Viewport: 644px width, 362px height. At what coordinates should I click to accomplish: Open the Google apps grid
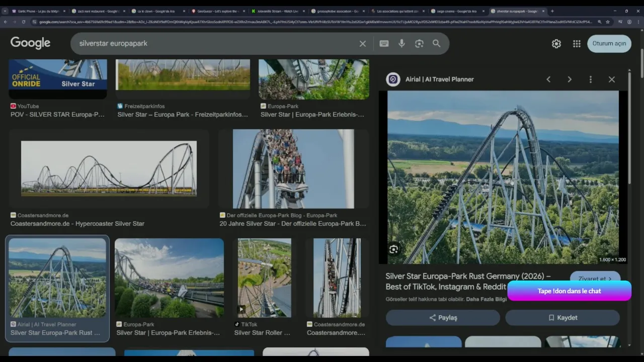point(577,44)
